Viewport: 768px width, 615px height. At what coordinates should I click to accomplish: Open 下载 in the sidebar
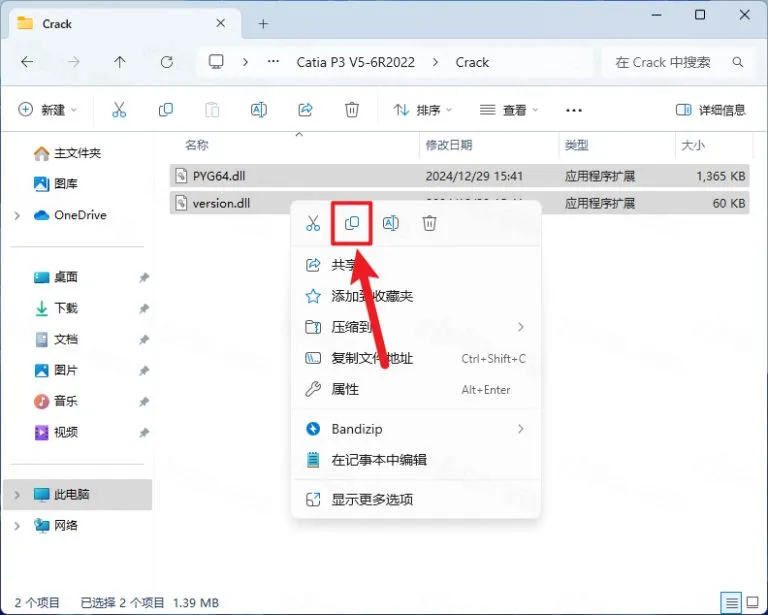[55, 308]
